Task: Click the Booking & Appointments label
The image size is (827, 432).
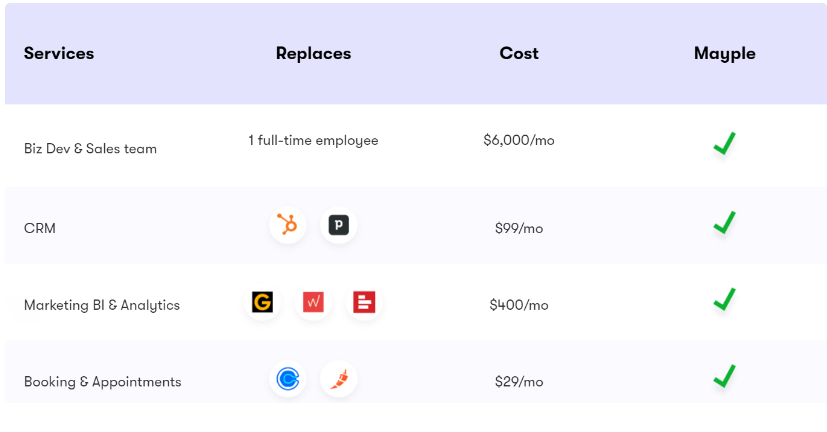Action: click(102, 382)
